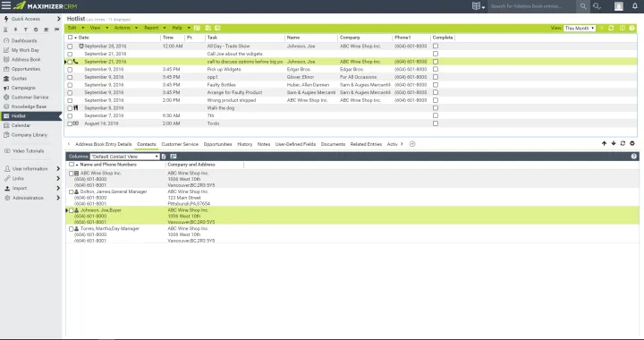Click the notification bell icon
The height and width of the screenshot is (340, 644).
[x=634, y=6]
